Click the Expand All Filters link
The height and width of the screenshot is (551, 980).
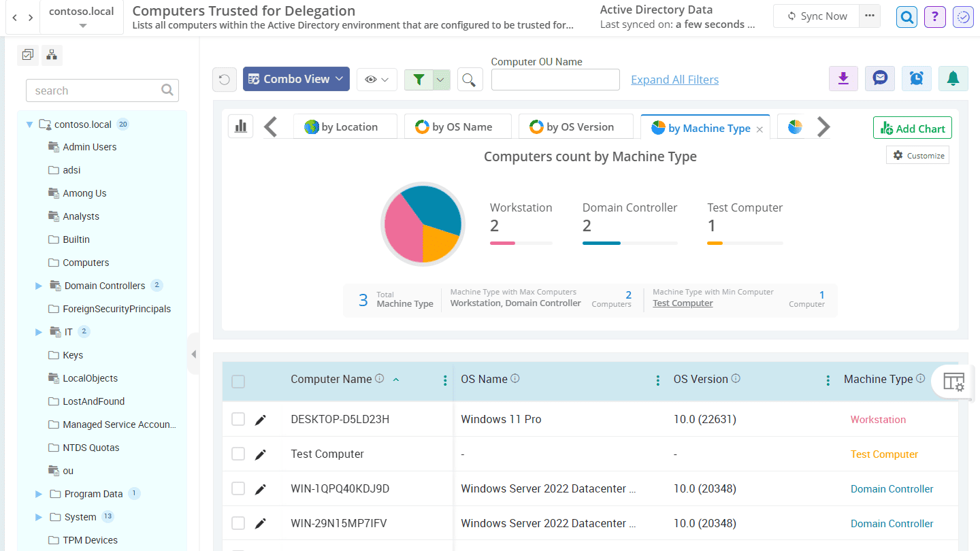(674, 80)
